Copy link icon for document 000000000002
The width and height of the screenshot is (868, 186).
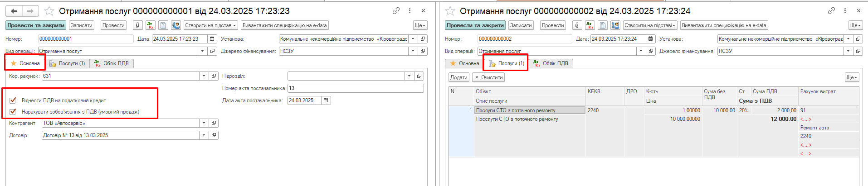click(x=831, y=11)
